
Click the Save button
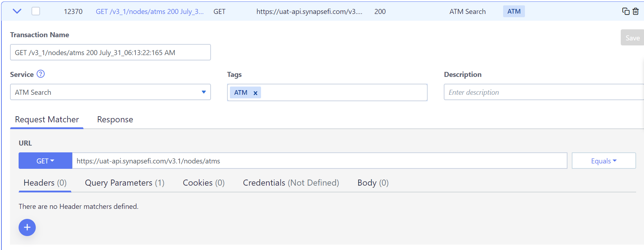click(632, 38)
